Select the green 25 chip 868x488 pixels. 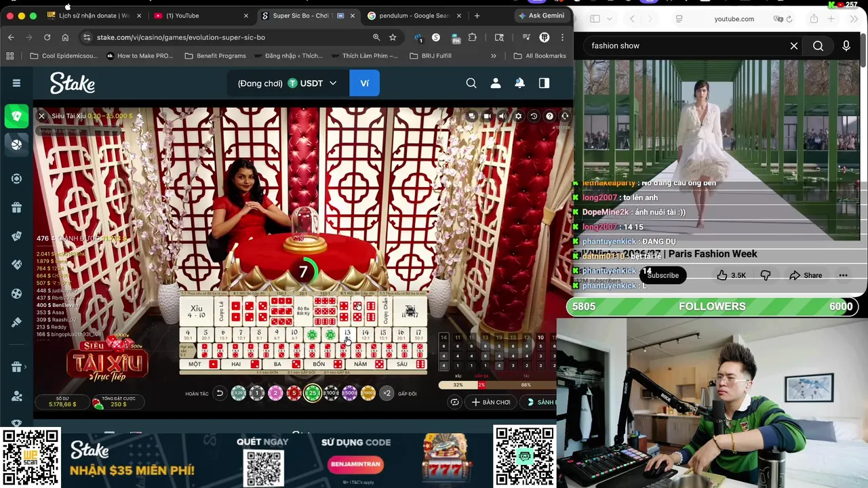[312, 393]
